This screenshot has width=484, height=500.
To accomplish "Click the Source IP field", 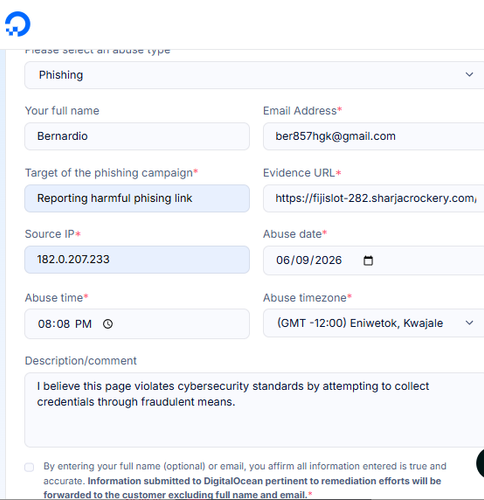I will (x=137, y=260).
